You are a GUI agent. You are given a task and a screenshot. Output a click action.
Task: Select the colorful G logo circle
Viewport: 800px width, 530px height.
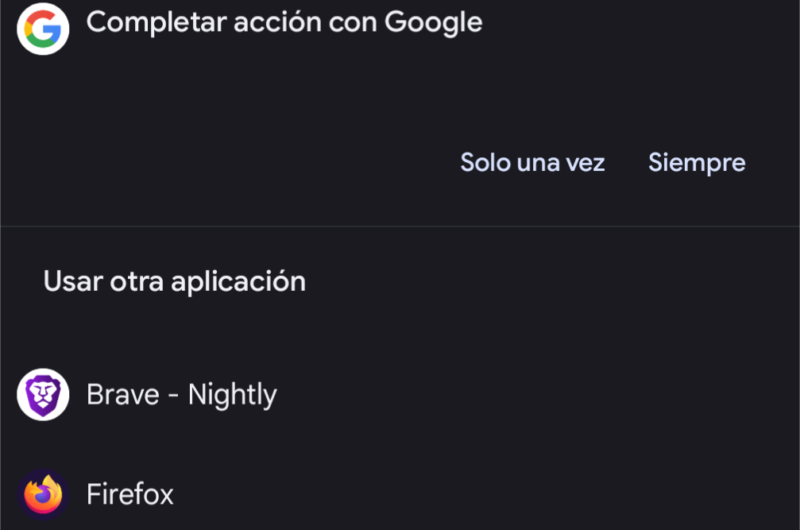[43, 29]
